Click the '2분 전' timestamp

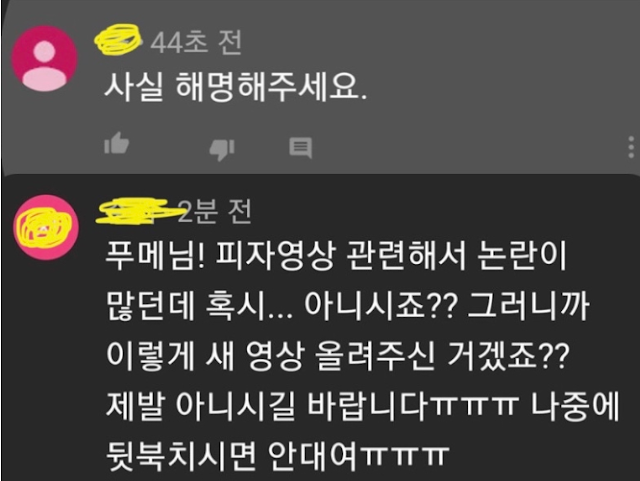pos(215,211)
